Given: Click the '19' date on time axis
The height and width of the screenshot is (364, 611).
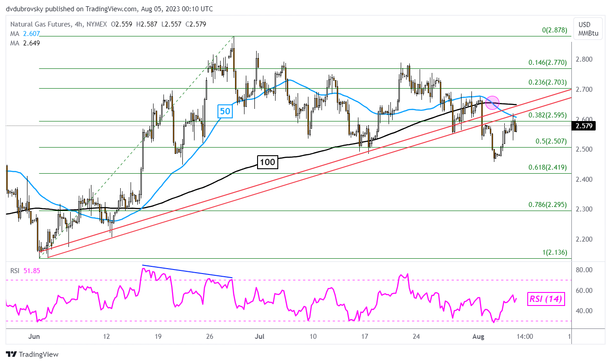Looking at the screenshot, I should 158,337.
